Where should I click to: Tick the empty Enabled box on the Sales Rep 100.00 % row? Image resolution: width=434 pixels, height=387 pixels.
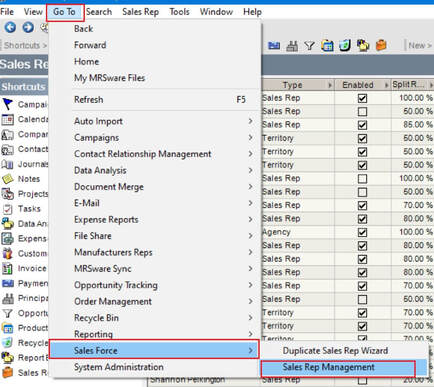[362, 179]
